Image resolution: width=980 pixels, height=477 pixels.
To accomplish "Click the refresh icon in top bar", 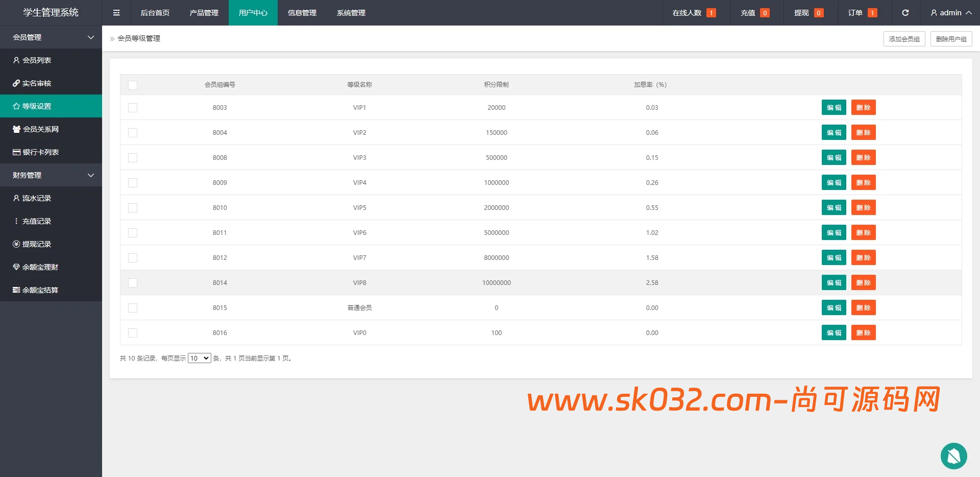I will [x=905, y=13].
